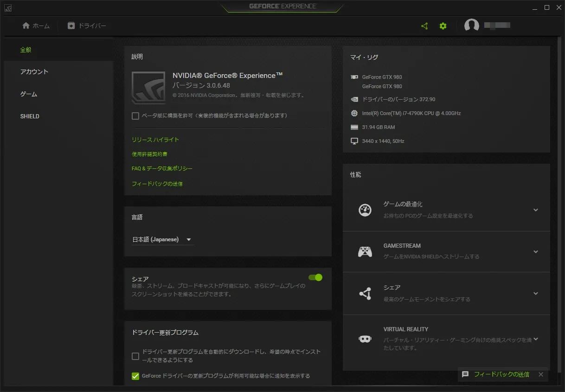Click the blurred username next to avatar

[x=497, y=25]
